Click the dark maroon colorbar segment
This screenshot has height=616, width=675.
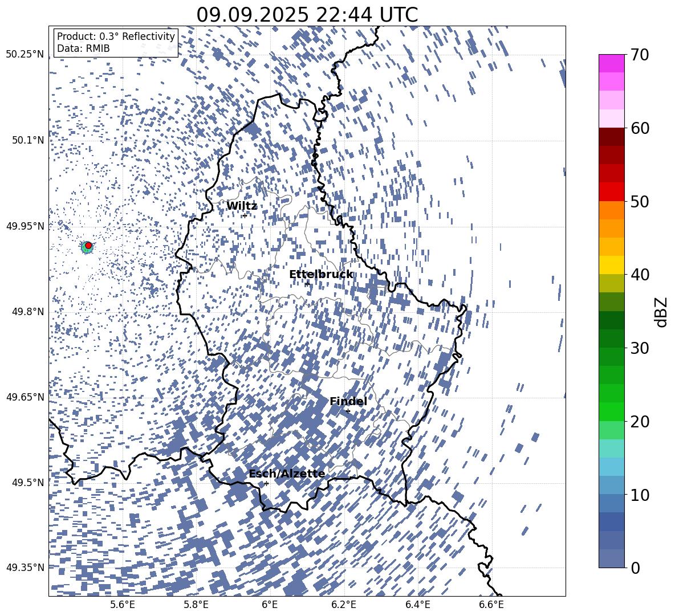611,137
